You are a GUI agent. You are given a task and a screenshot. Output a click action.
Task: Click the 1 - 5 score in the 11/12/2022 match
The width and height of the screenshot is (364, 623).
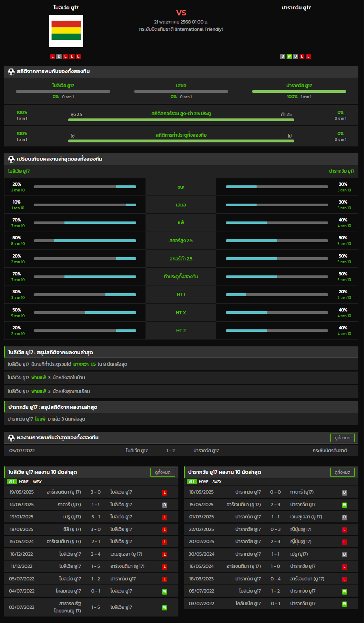[x=96, y=567]
